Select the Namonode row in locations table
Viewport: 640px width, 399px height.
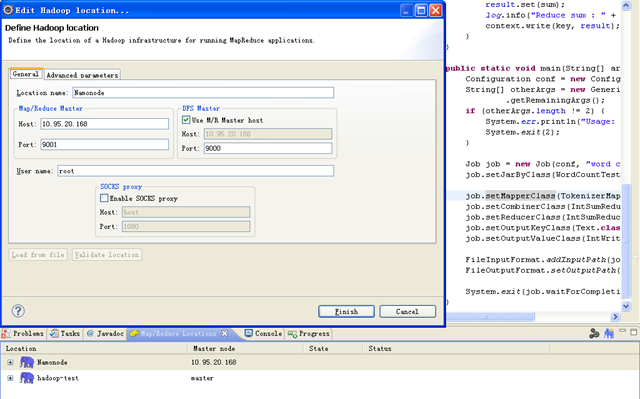pos(320,362)
